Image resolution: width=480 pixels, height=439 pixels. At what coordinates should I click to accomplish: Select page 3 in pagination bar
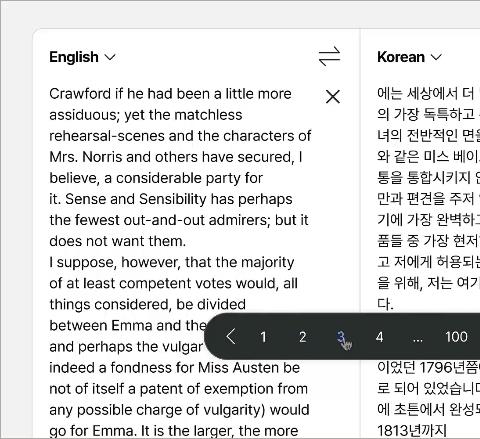tap(341, 337)
